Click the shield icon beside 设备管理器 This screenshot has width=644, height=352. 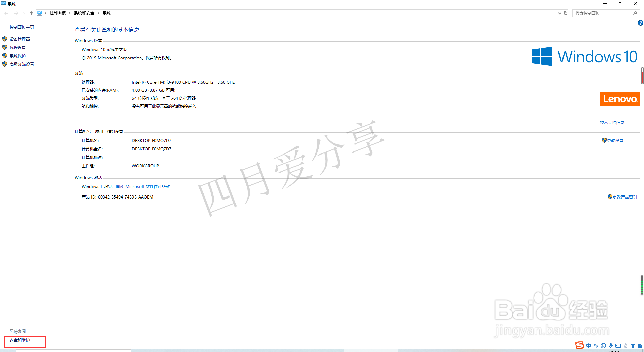click(x=5, y=39)
